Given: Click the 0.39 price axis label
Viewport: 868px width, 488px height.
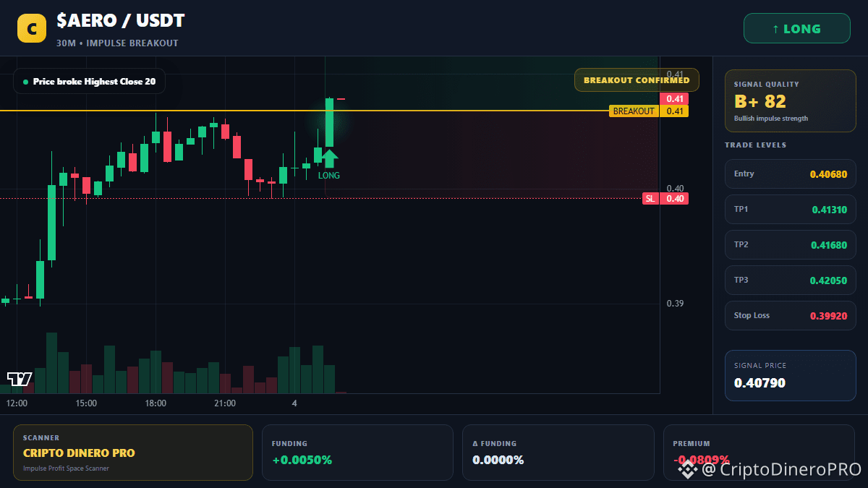Looking at the screenshot, I should pos(675,304).
